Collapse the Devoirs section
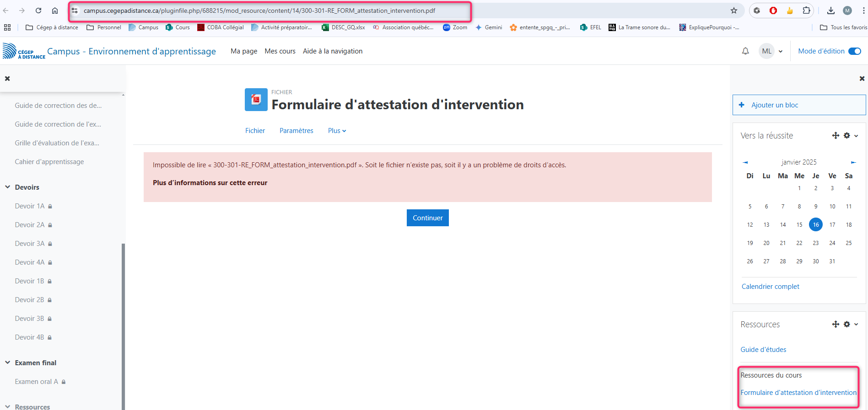The width and height of the screenshot is (868, 410). coord(8,187)
